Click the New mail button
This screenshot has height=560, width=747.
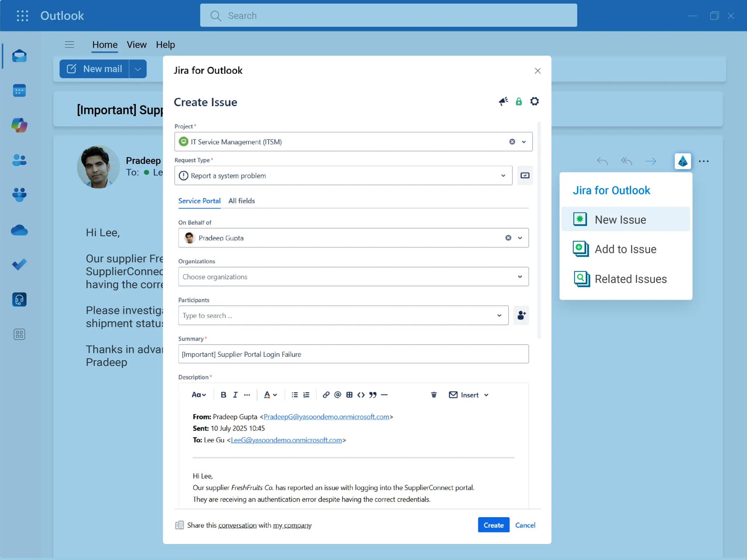coord(94,69)
